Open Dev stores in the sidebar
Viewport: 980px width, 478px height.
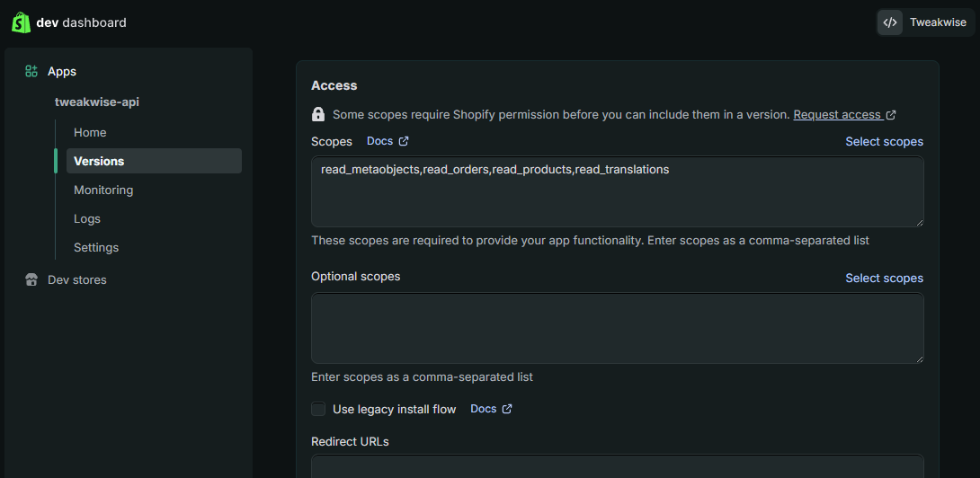tap(77, 280)
